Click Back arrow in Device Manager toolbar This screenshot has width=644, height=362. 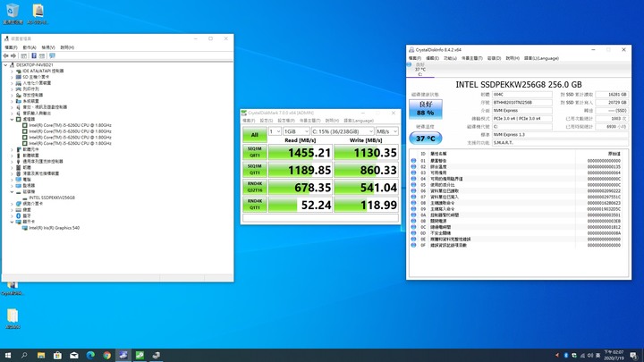click(x=5, y=55)
